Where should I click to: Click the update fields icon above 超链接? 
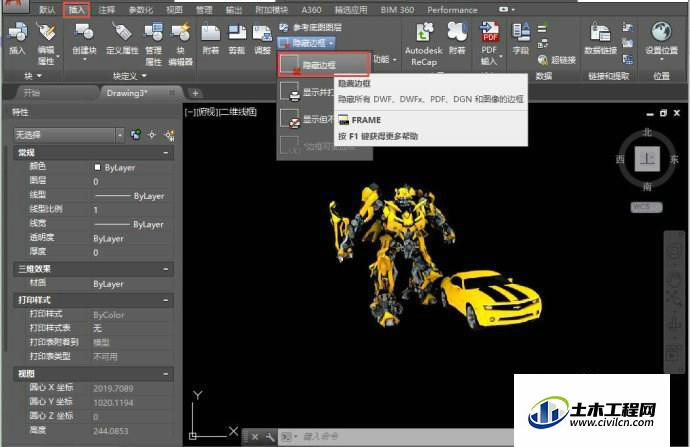(x=542, y=29)
